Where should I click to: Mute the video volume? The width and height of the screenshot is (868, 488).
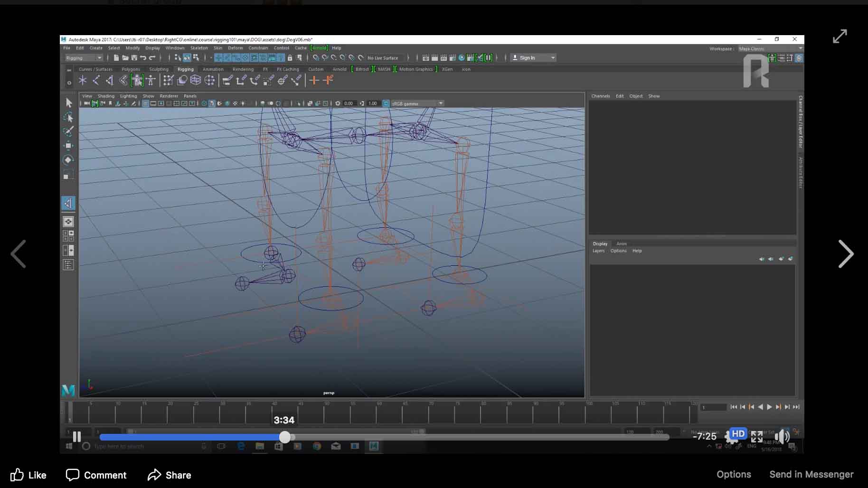point(781,436)
